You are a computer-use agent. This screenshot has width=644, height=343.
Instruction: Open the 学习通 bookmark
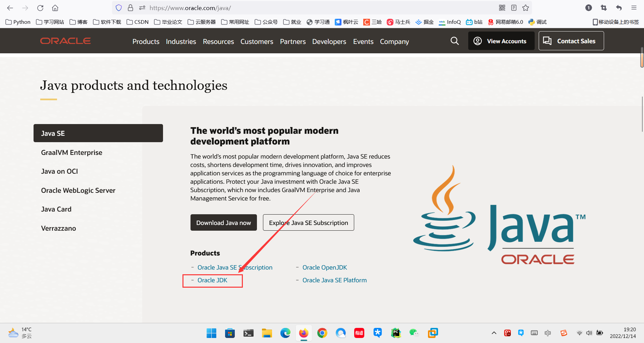tap(318, 22)
